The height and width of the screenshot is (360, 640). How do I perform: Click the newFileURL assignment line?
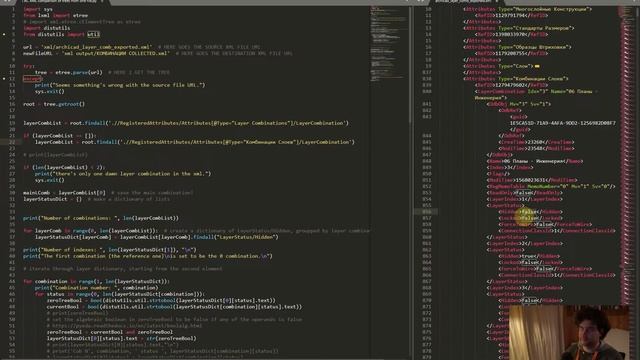point(157,53)
